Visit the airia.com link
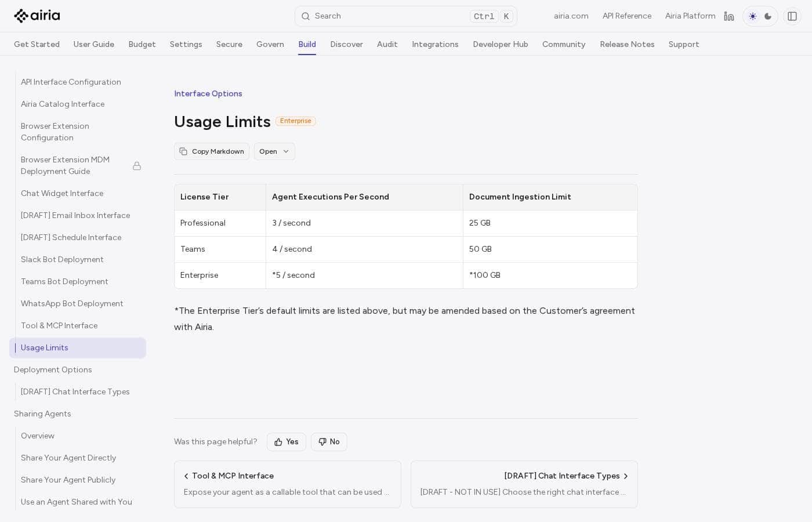This screenshot has height=522, width=812. pyautogui.click(x=571, y=16)
